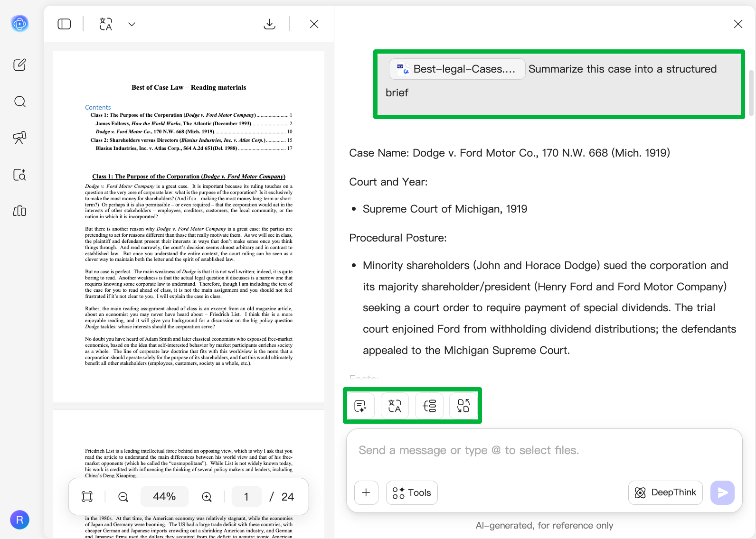756x539 pixels.
Task: Toggle the PDF sidebar panel
Action: click(64, 24)
